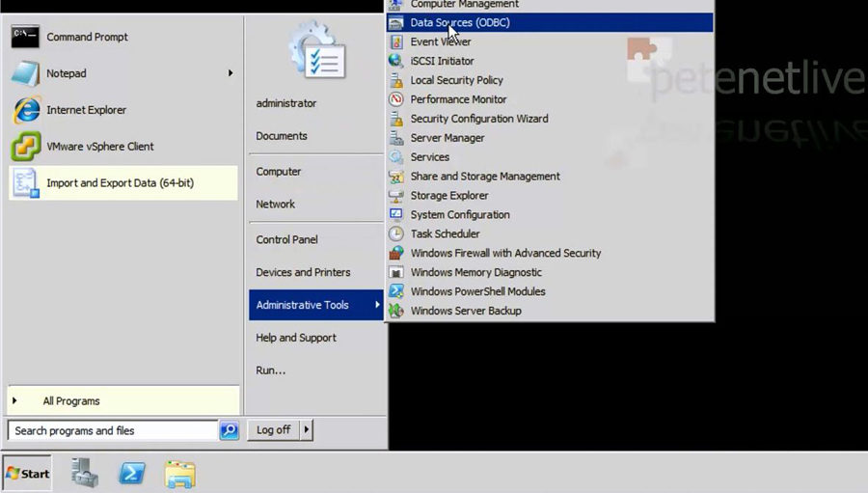The width and height of the screenshot is (868, 493).
Task: Open the Windows Memory Diagnostic icon
Action: coord(395,272)
